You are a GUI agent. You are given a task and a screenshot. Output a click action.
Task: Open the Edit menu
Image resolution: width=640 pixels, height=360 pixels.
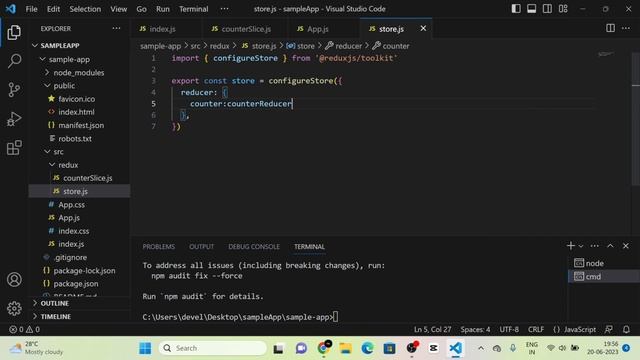53,9
